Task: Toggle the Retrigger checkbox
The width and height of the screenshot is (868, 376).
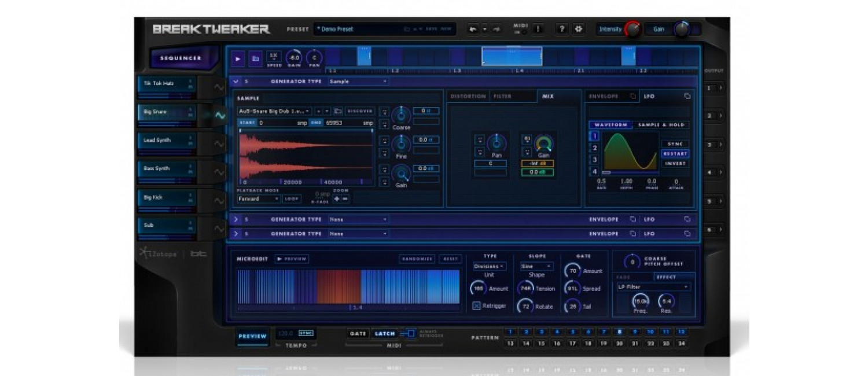Action: point(476,306)
